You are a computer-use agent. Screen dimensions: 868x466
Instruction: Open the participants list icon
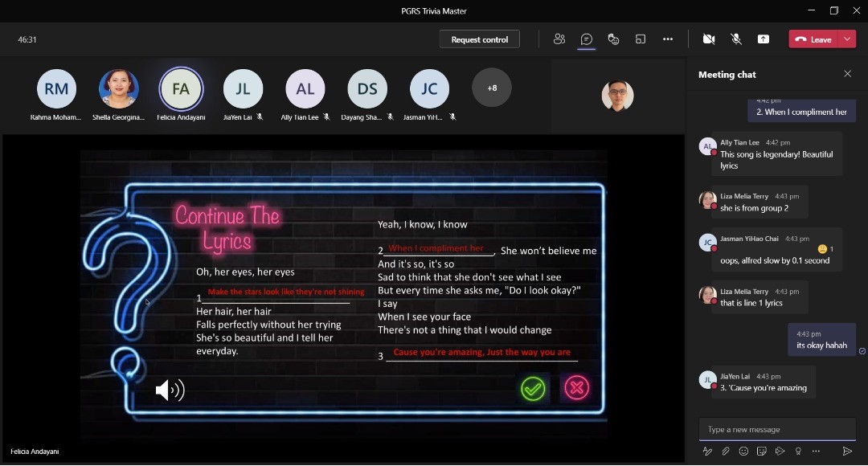tap(559, 39)
